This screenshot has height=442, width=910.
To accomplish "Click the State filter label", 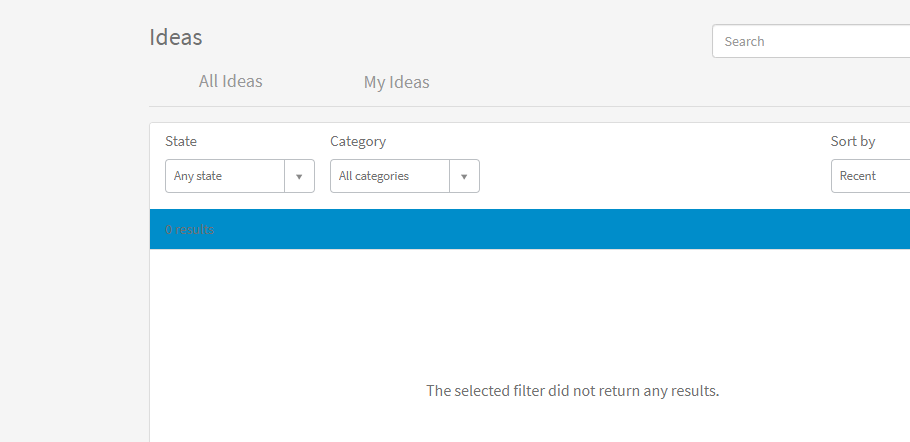I will pos(181,141).
